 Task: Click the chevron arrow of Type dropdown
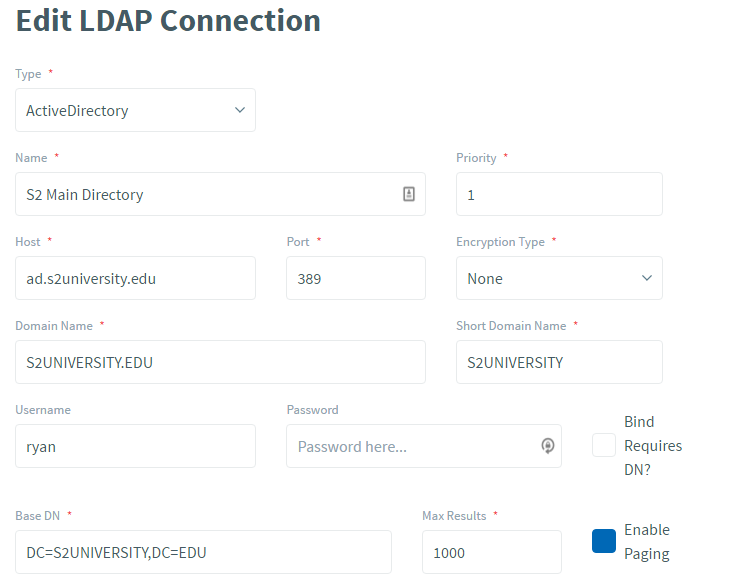click(239, 110)
